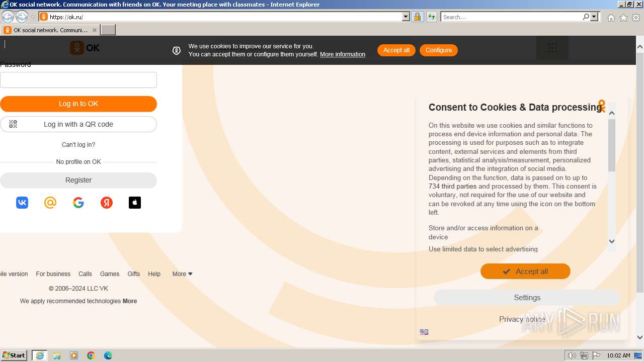Open the search provider dropdown arrow
The height and width of the screenshot is (362, 644).
(x=594, y=17)
